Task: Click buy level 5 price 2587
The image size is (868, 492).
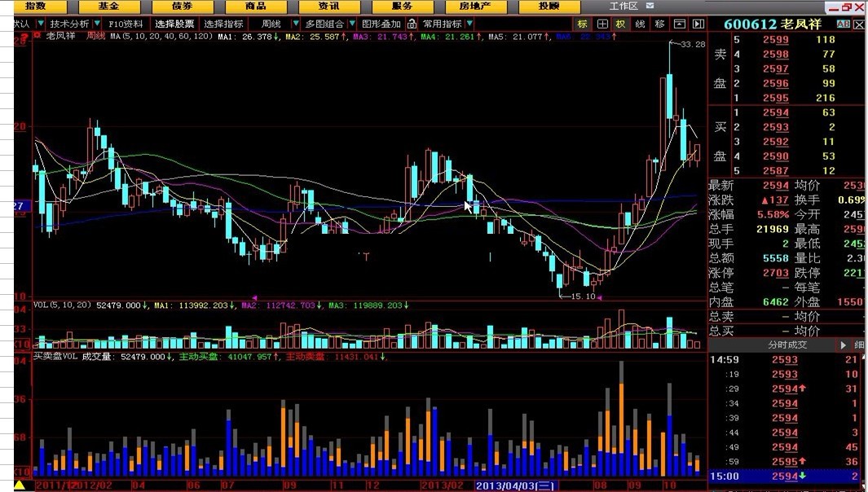Action: click(776, 170)
